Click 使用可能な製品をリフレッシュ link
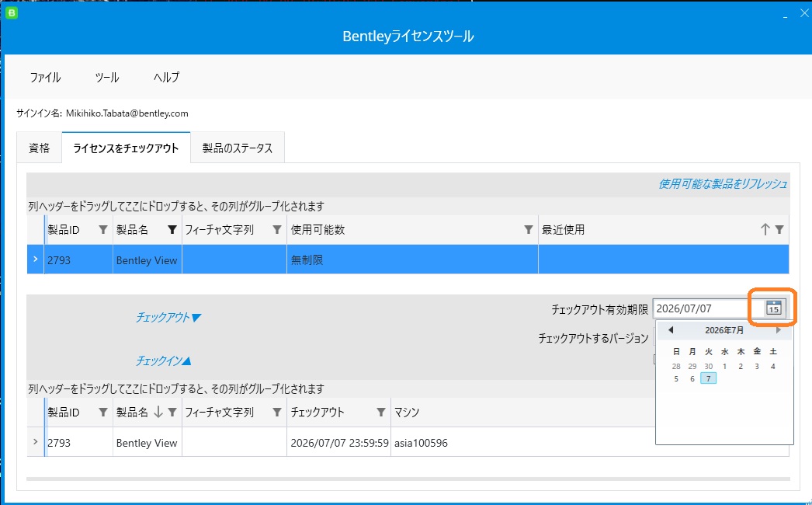The width and height of the screenshot is (812, 505). point(723,184)
